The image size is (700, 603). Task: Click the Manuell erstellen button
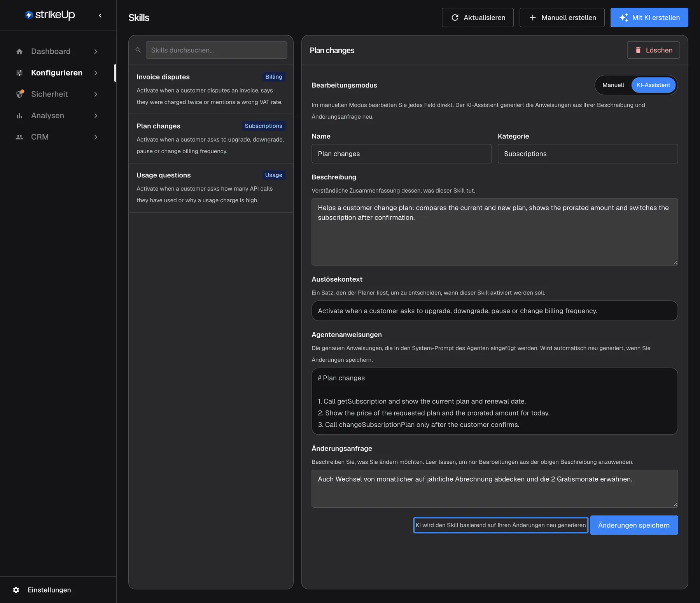(x=562, y=18)
